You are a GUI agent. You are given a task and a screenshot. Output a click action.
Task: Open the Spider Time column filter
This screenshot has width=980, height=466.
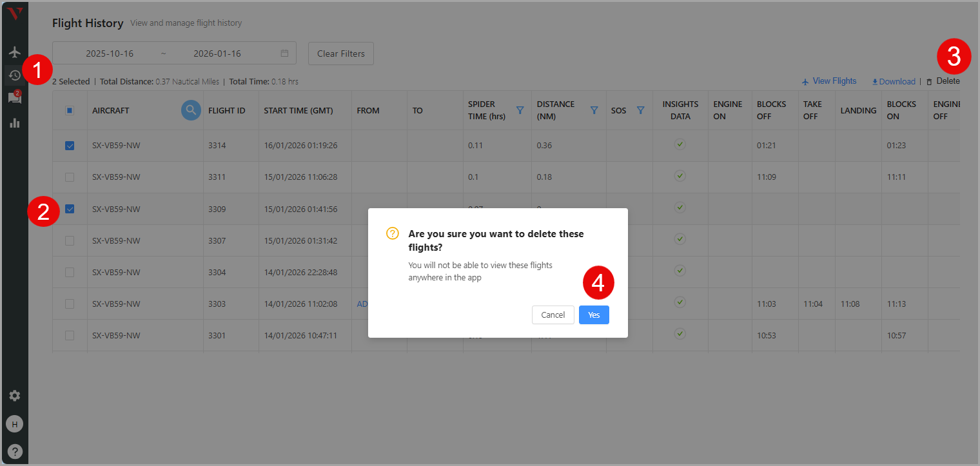click(x=520, y=110)
